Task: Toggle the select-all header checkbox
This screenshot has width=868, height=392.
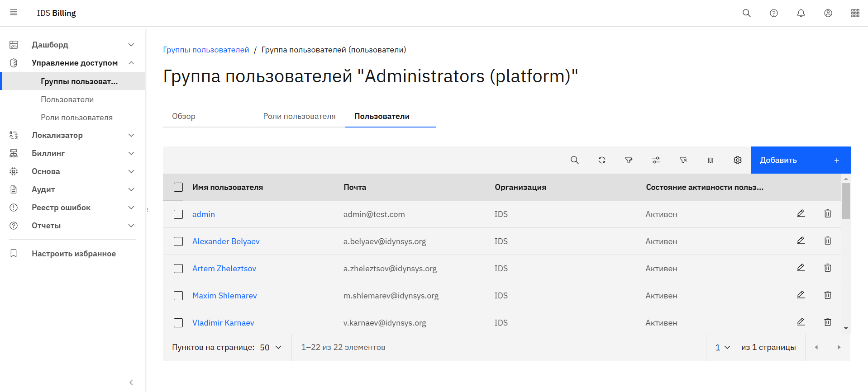Action: click(178, 187)
